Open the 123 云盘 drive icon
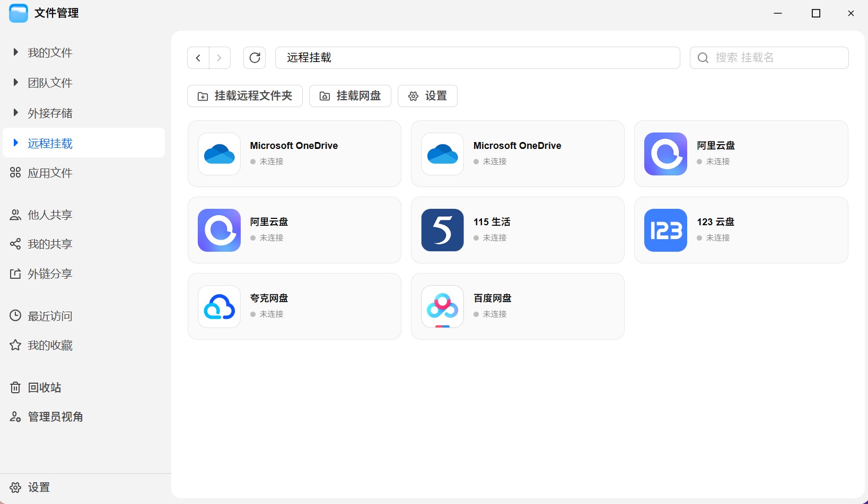The height and width of the screenshot is (504, 868). pos(665,230)
